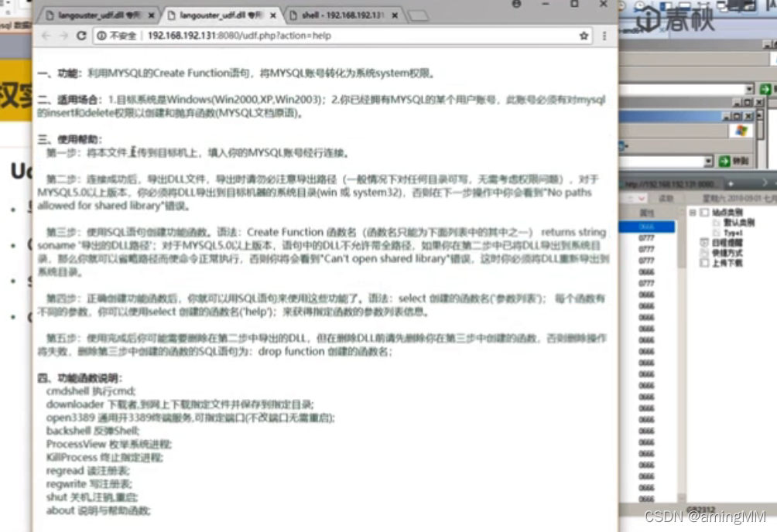Viewport: 777px width, 532px height.
Task: Click the Type1 folder icon in the tree
Action: click(x=716, y=234)
